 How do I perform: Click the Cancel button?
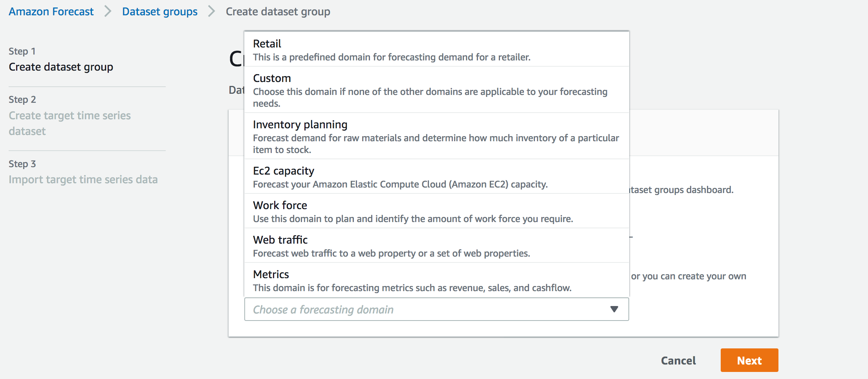click(x=678, y=361)
